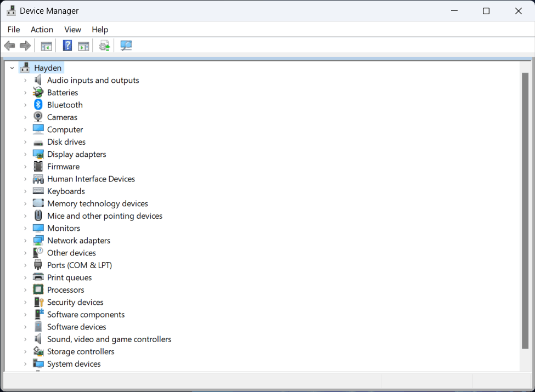Click the Update driver toolbar icon
Viewport: 535px width, 392px height.
click(104, 46)
